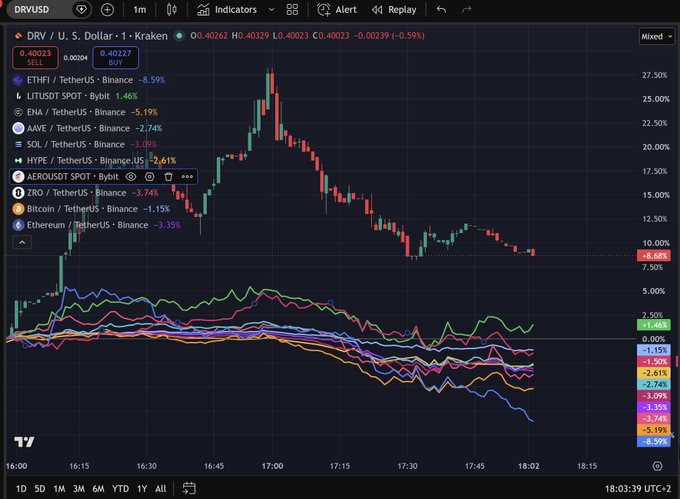680x499 pixels.
Task: Click the DRV / U. S. Dollar chart title
Action: (97, 36)
